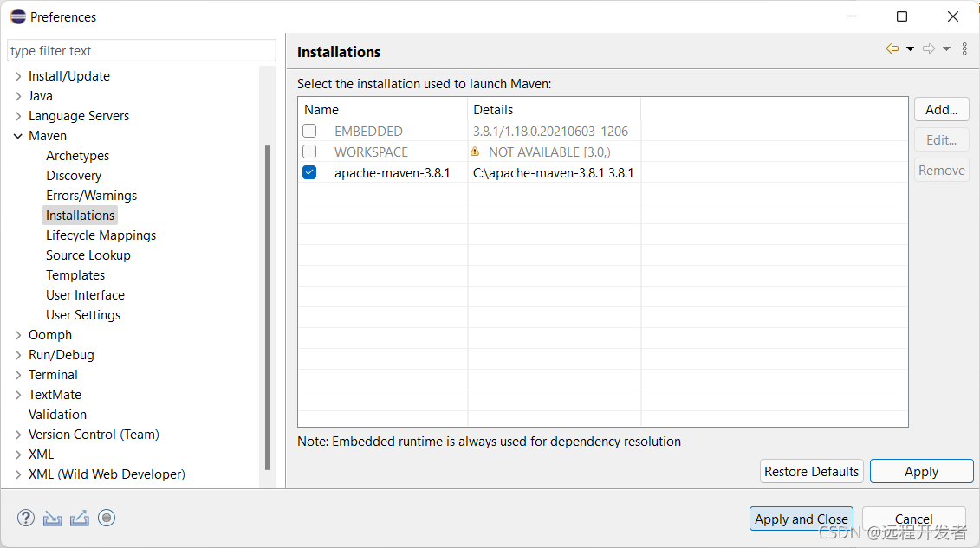
Task: Click the Add... button
Action: (x=941, y=109)
